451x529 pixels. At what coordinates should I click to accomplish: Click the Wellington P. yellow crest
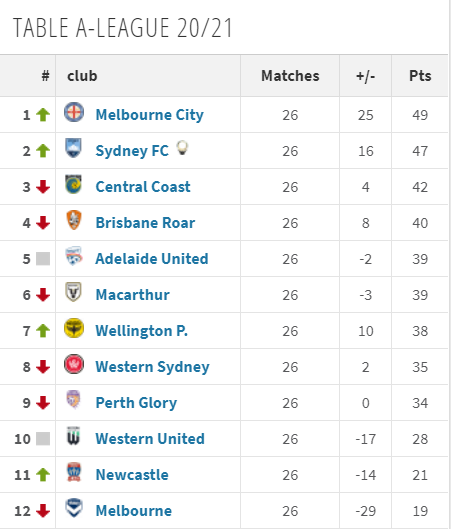point(74,328)
